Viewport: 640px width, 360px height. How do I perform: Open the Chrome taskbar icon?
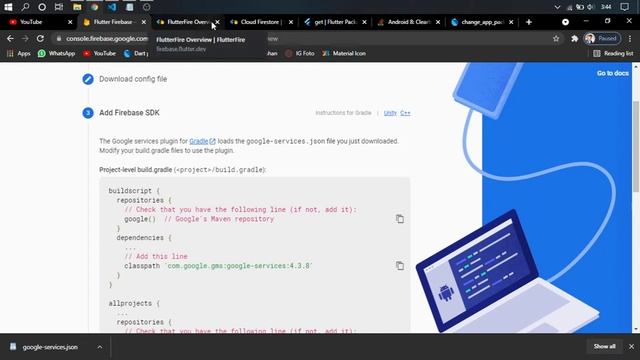pos(94,7)
